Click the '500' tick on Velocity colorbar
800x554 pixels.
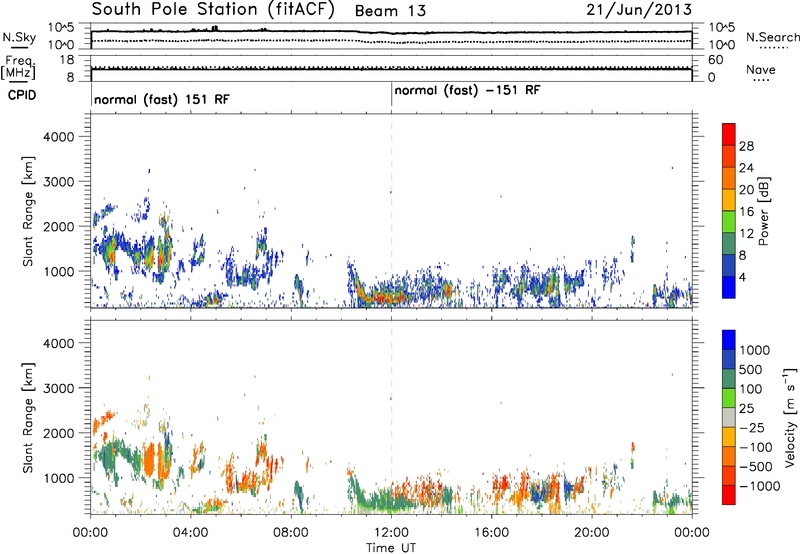tap(751, 370)
